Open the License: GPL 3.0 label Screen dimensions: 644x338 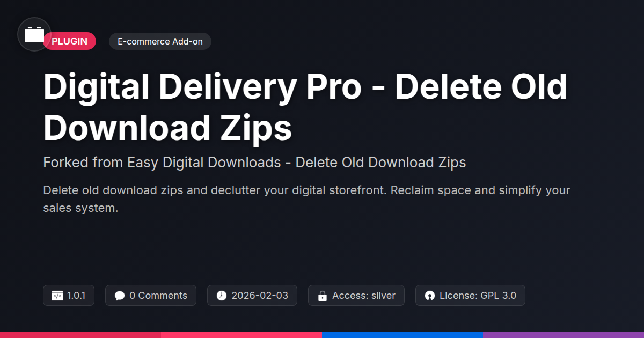pos(478,296)
